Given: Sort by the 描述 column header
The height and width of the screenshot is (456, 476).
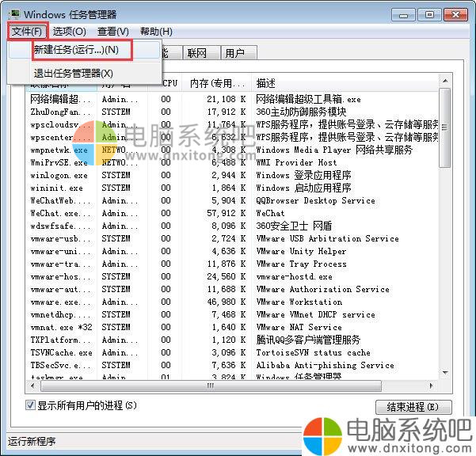Looking at the screenshot, I should click(345, 83).
